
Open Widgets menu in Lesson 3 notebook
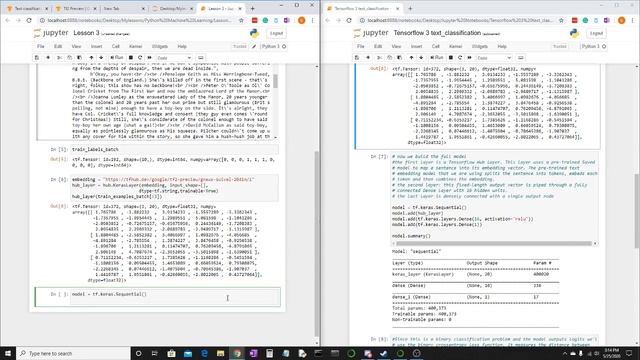click(160, 47)
